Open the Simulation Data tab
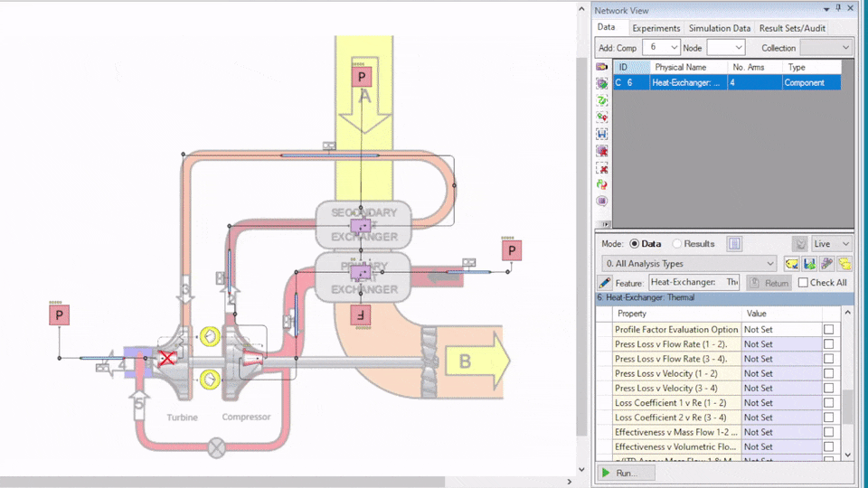Image resolution: width=868 pixels, height=488 pixels. point(720,28)
